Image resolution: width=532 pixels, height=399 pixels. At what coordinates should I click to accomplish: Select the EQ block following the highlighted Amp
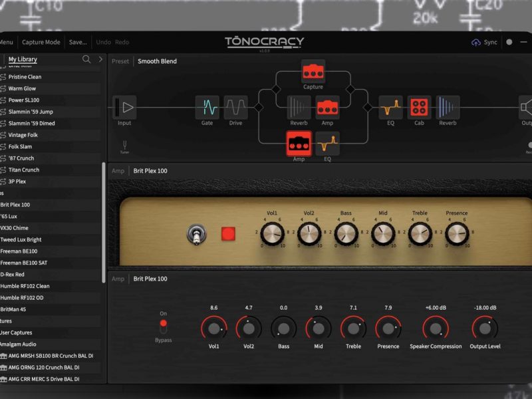(x=327, y=144)
